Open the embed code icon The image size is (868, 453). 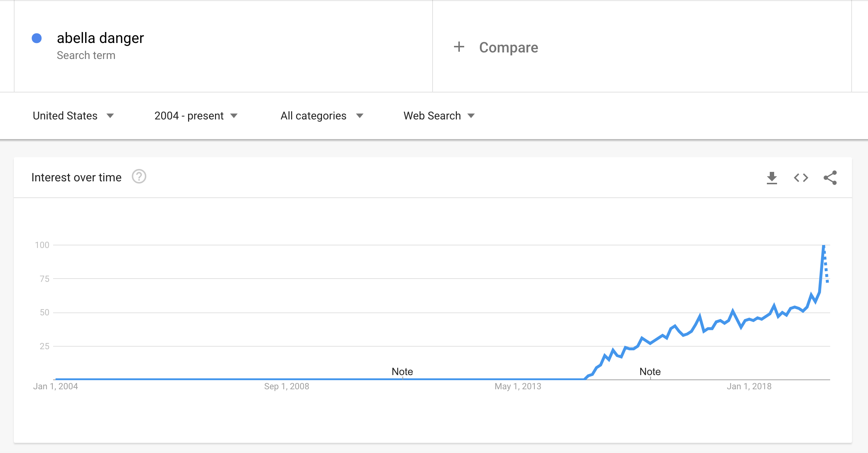(x=801, y=178)
